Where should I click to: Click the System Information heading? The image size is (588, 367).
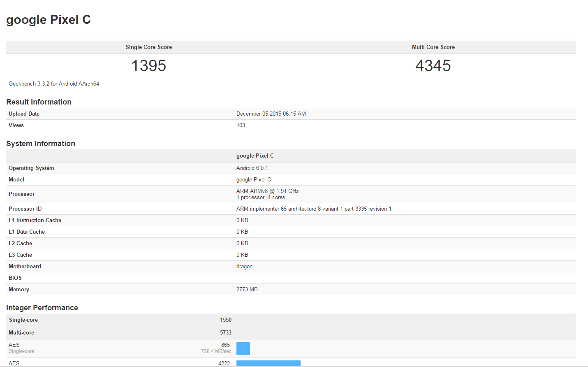[x=41, y=144]
